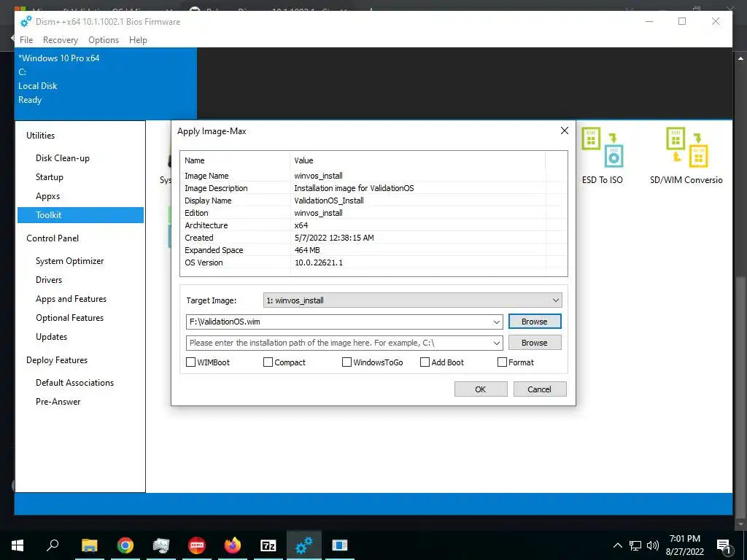Select the Display Name ValidationOS_Install row
The width and height of the screenshot is (747, 560).
[373, 201]
